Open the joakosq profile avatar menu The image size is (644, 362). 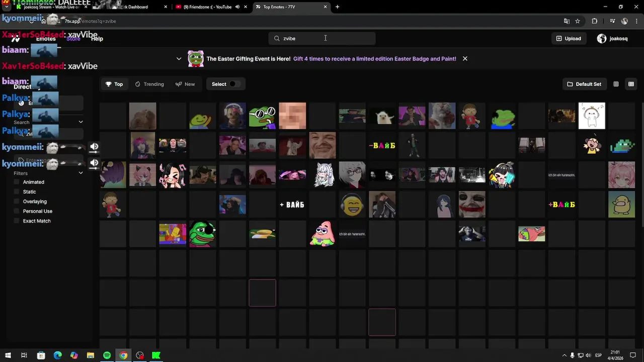click(602, 38)
